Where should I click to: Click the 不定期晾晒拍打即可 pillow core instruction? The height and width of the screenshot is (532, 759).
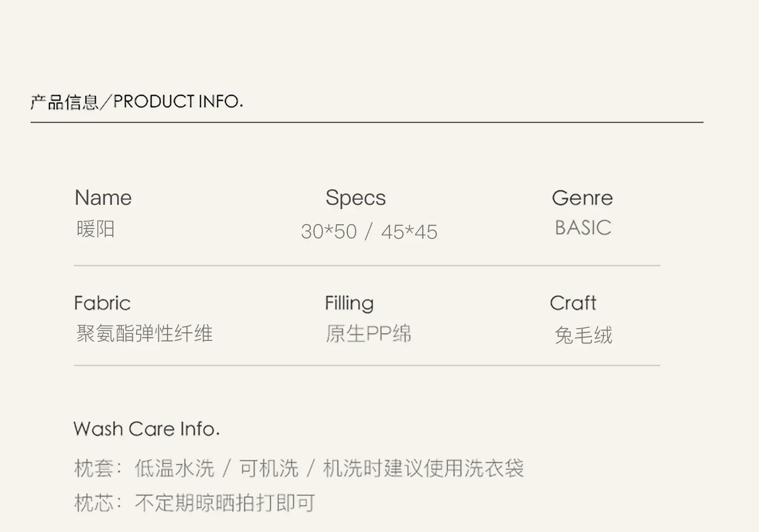pyautogui.click(x=225, y=503)
